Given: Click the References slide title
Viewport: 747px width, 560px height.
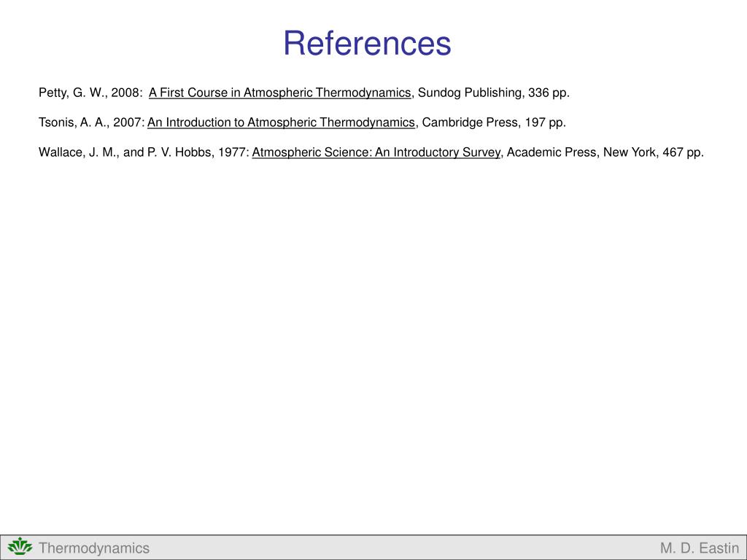Looking at the screenshot, I should click(367, 43).
